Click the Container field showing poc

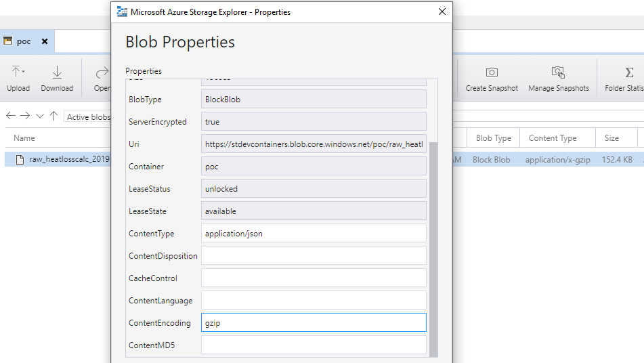tap(314, 167)
